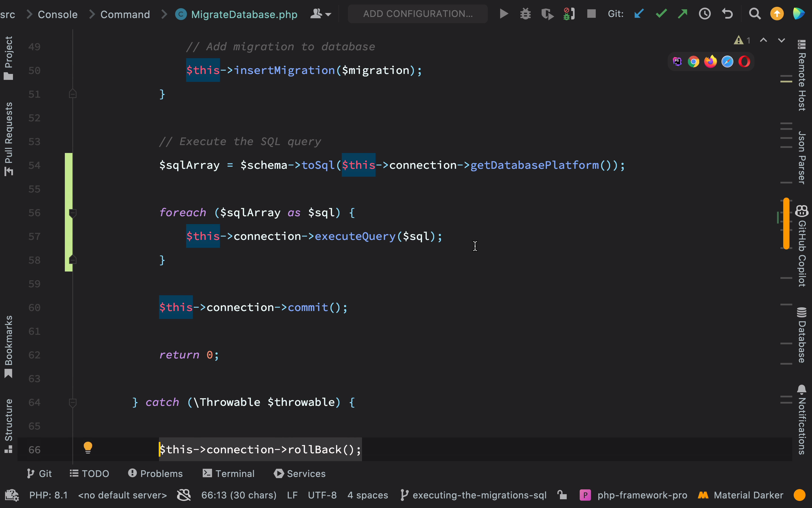Open the GitHub Copilot panel
This screenshot has height=508, width=812.
click(x=802, y=246)
